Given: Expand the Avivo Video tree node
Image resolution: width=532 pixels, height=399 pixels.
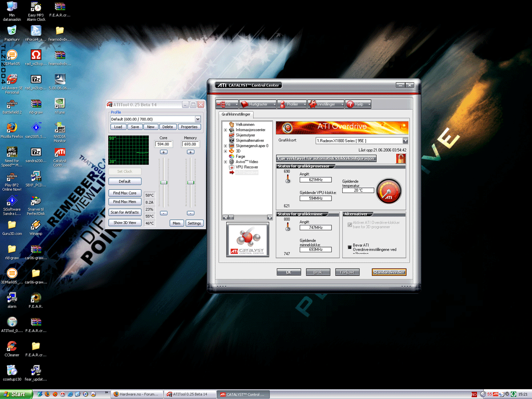Looking at the screenshot, I should (x=226, y=162).
